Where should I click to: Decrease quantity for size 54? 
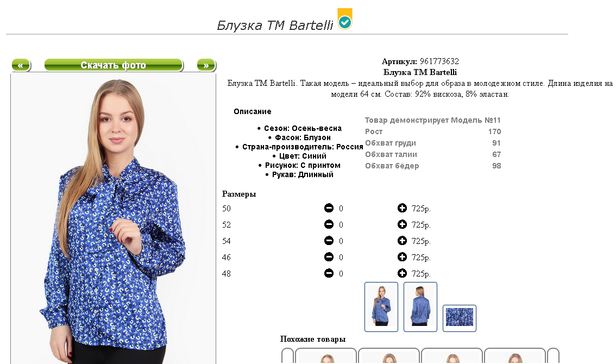[329, 241]
